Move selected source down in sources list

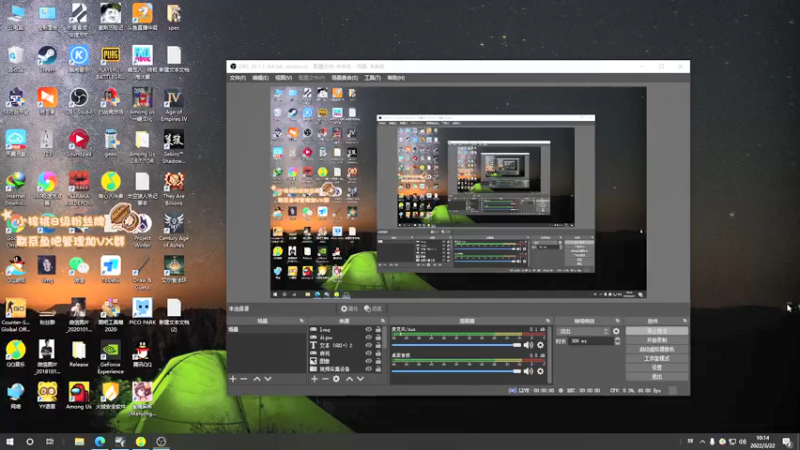(360, 379)
